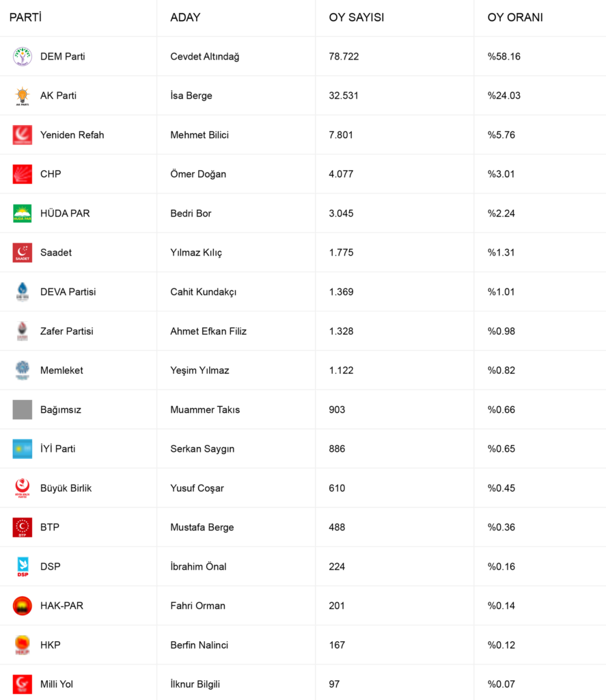Click the DSP dove logo

[23, 567]
